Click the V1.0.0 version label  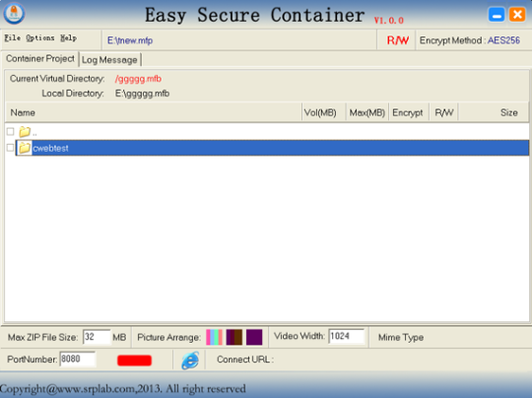(x=389, y=21)
